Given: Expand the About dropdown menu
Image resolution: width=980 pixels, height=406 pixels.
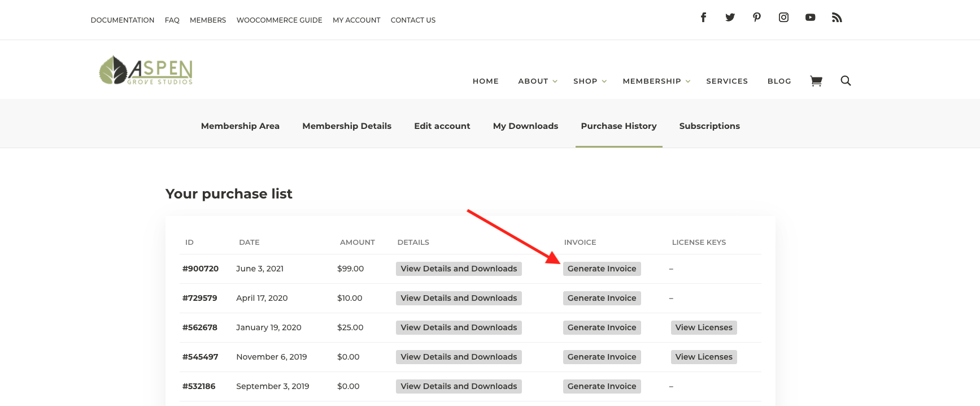Looking at the screenshot, I should pyautogui.click(x=538, y=81).
